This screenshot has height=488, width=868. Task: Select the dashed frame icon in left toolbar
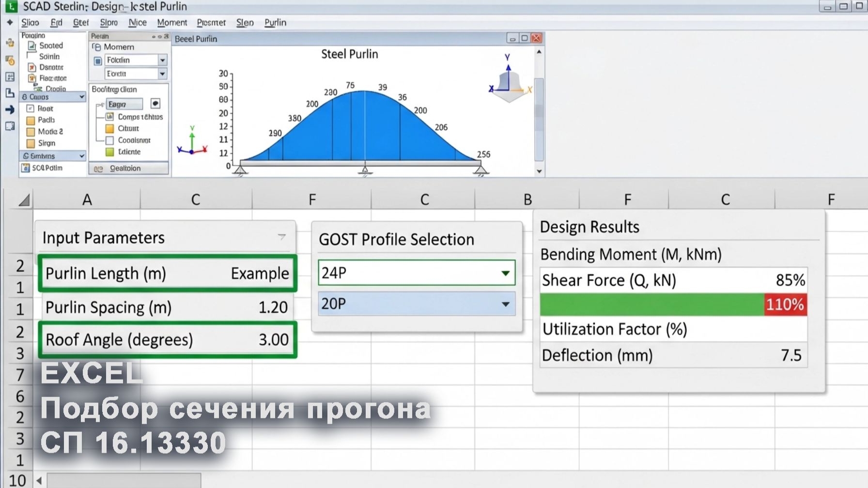[x=10, y=126]
